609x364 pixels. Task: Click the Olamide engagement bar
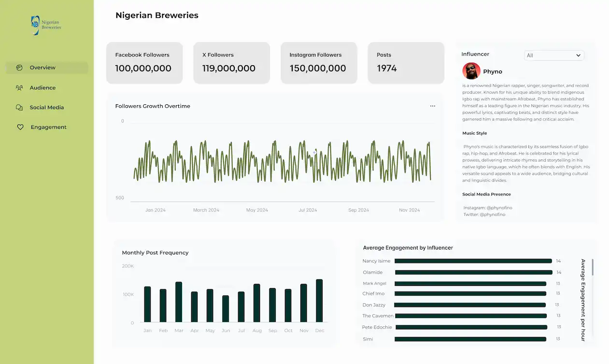point(473,273)
